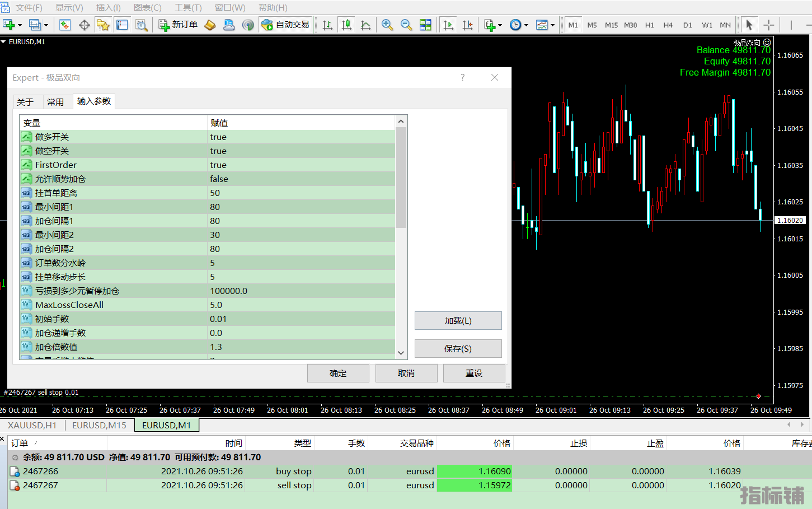Toggle the chart shift icon
The width and height of the screenshot is (812, 509).
coord(467,25)
